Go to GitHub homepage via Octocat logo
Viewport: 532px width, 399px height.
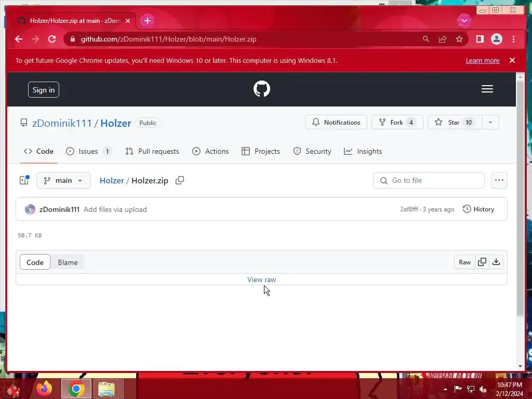(x=262, y=89)
